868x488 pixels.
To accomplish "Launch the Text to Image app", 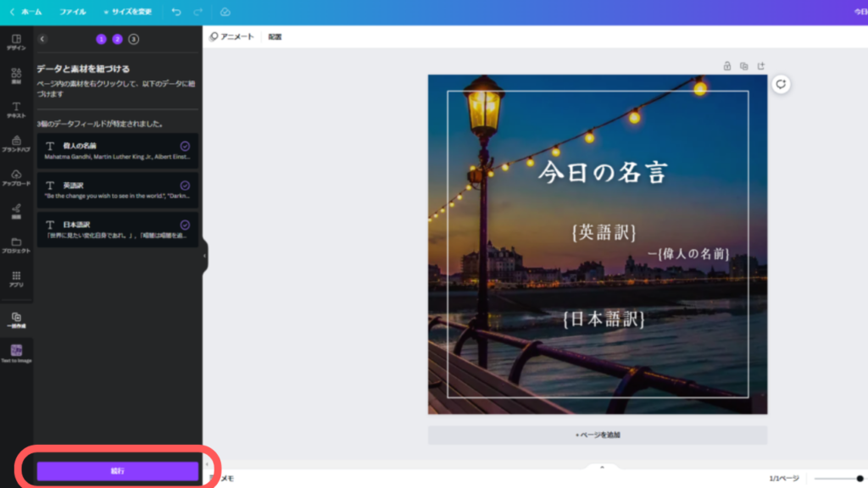I will click(16, 353).
